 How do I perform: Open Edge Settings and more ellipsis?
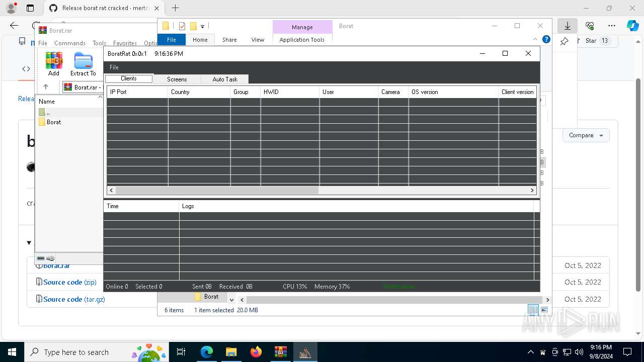[x=611, y=26]
